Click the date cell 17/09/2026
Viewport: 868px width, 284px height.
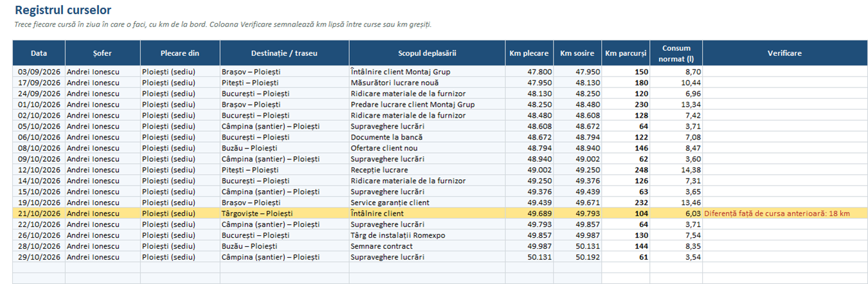pyautogui.click(x=39, y=83)
